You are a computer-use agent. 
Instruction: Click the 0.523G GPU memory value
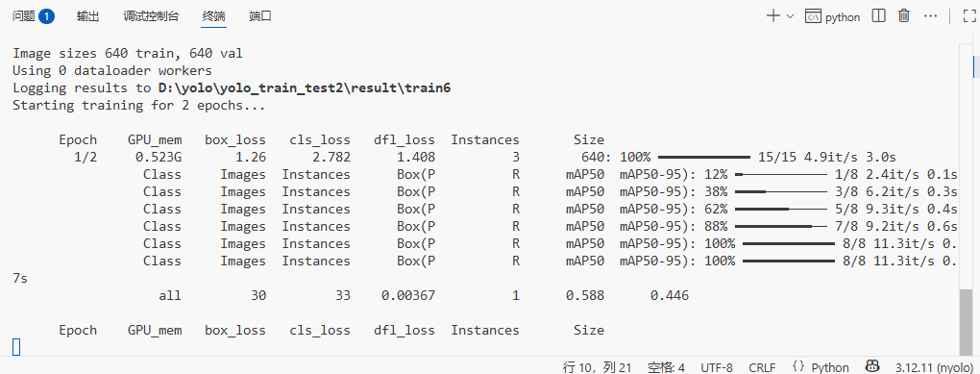(x=159, y=157)
